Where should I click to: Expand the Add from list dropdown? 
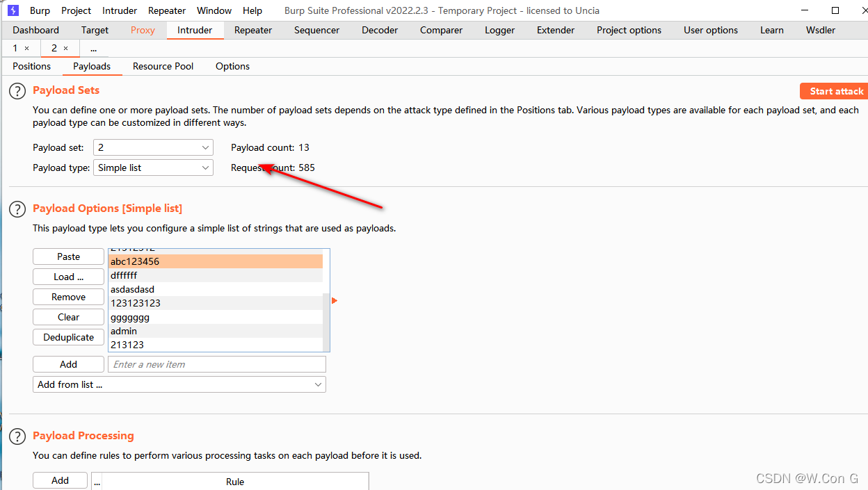(x=179, y=384)
